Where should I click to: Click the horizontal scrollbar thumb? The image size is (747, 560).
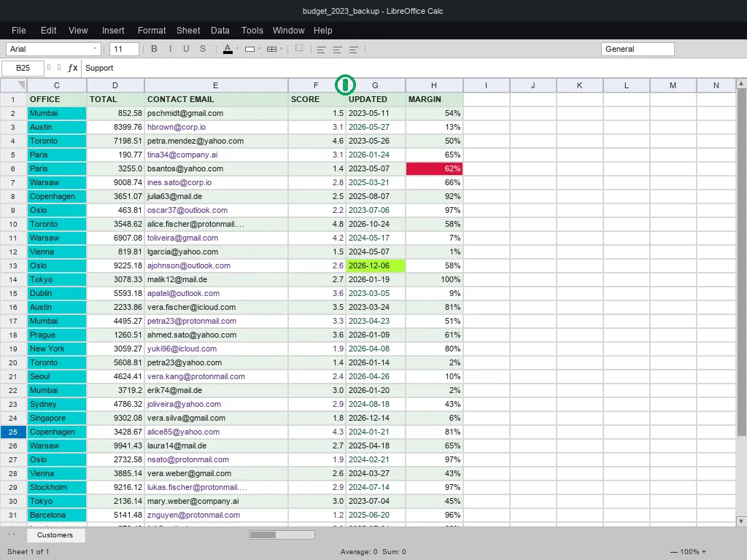263,534
